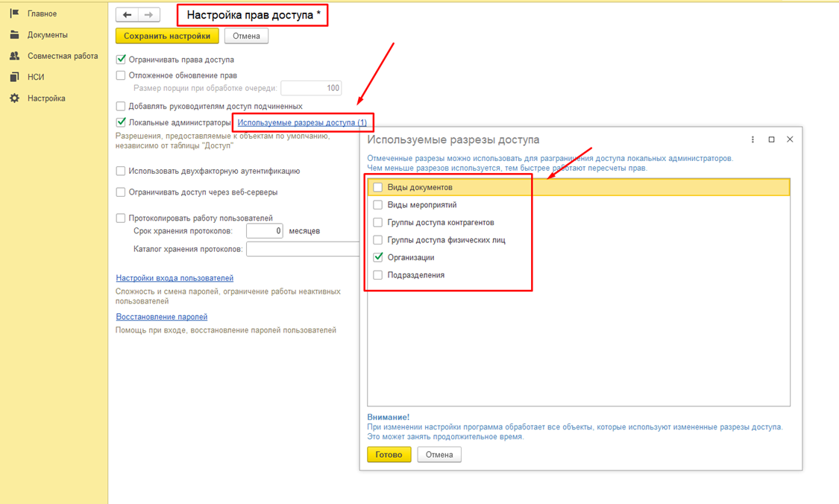The width and height of the screenshot is (839, 504).
Task: Maximize the Используемые разрезы доступа dialog
Action: click(771, 139)
